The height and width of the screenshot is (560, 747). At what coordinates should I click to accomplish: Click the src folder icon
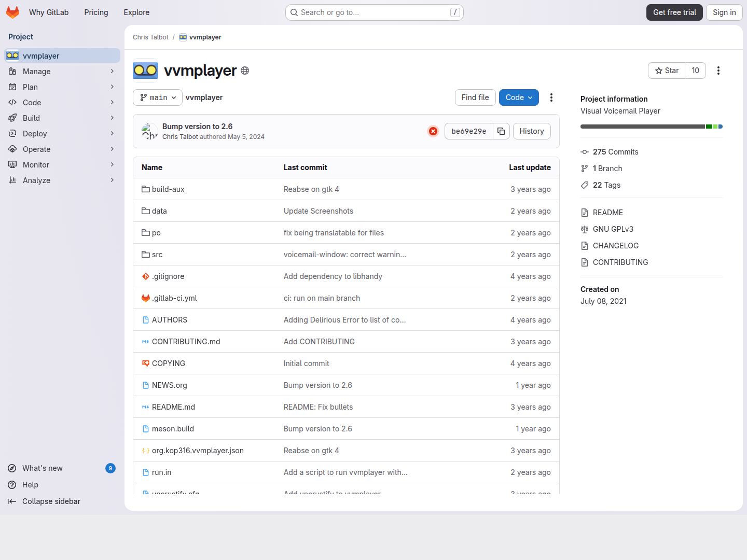point(146,255)
